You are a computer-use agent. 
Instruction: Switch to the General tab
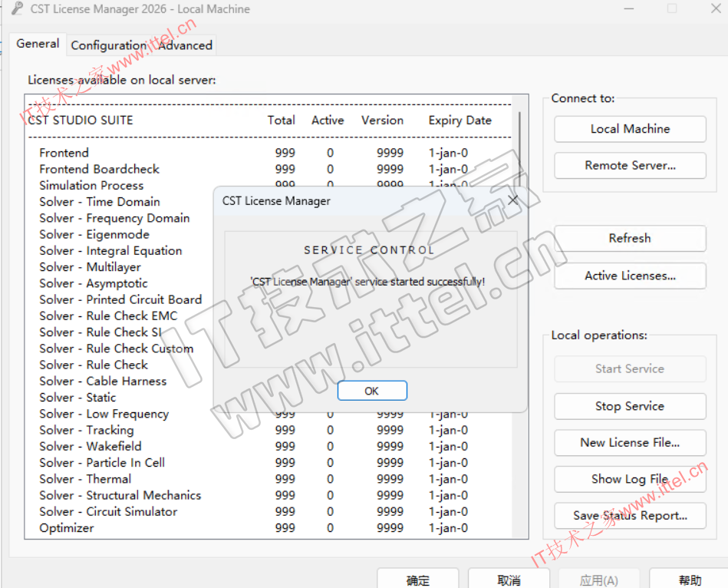[x=38, y=44]
